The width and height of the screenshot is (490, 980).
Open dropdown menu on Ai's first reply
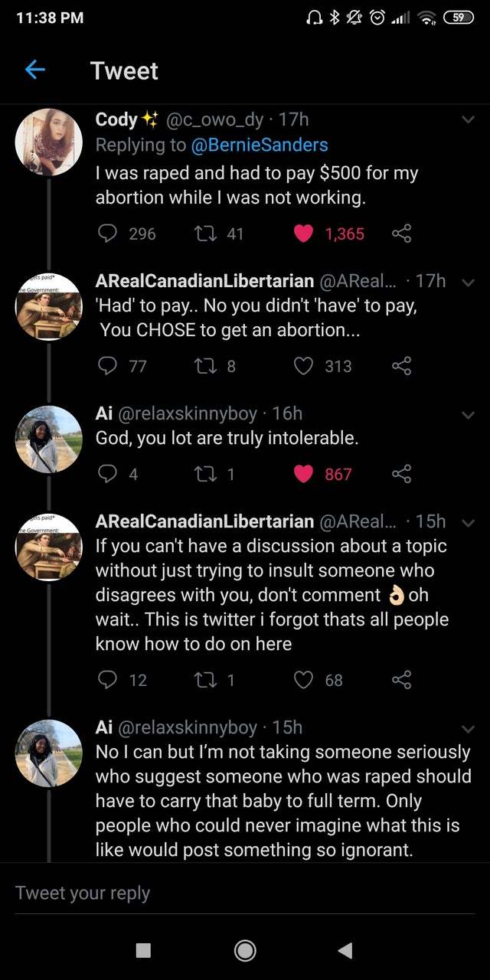pyautogui.click(x=468, y=414)
